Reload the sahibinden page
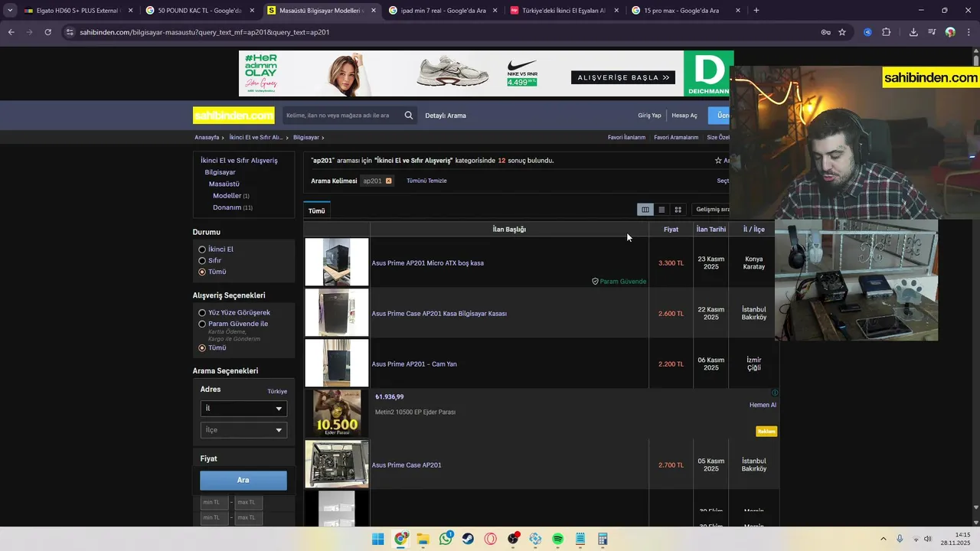 point(47,32)
